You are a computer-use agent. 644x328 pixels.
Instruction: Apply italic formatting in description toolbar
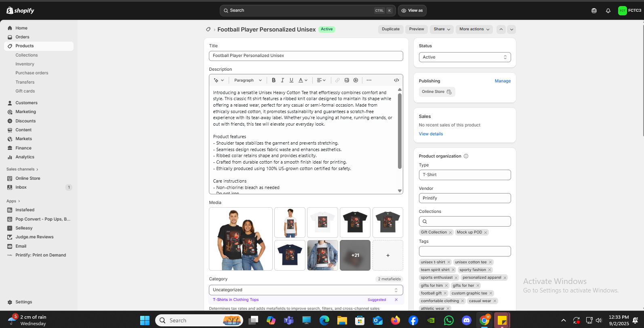(282, 80)
